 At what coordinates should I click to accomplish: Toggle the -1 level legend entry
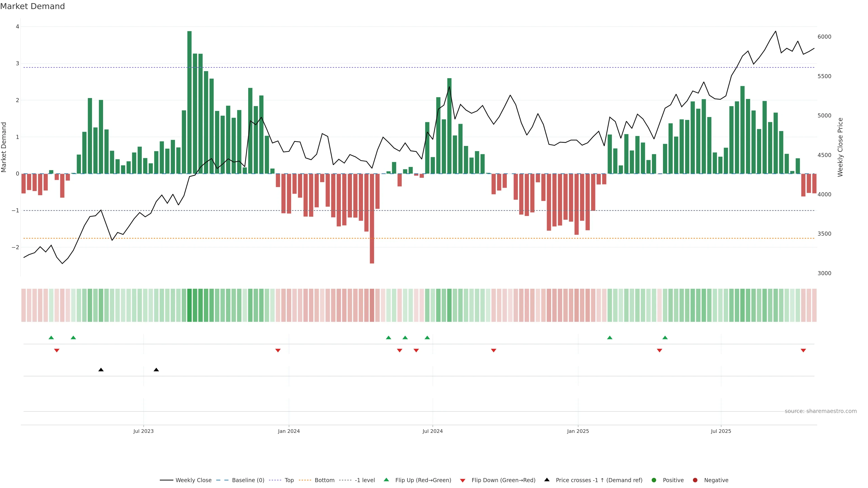pyautogui.click(x=365, y=480)
